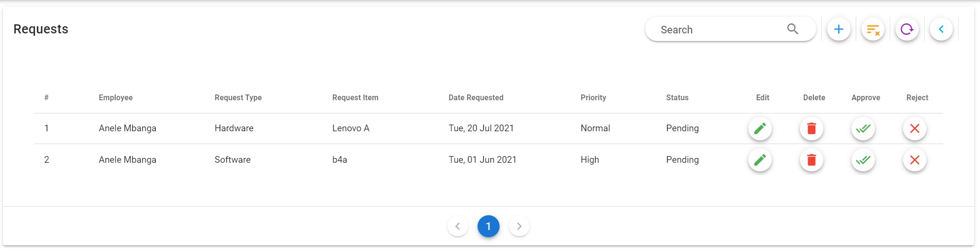This screenshot has height=252, width=980.
Task: Go to previous page in pagination
Action: (x=458, y=226)
